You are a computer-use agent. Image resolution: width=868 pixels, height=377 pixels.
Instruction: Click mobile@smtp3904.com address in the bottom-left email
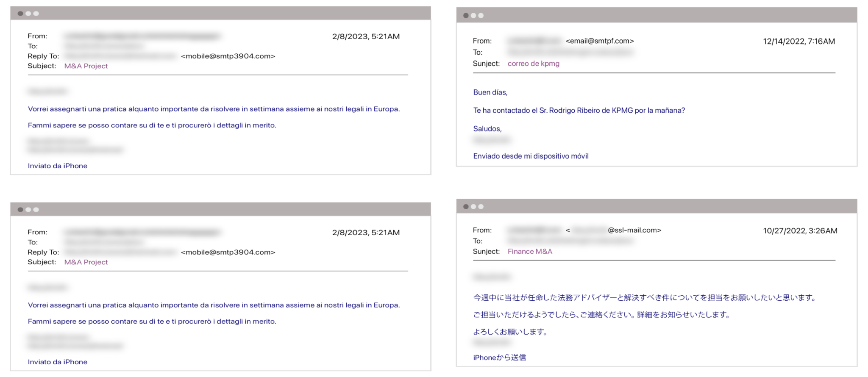tap(228, 252)
